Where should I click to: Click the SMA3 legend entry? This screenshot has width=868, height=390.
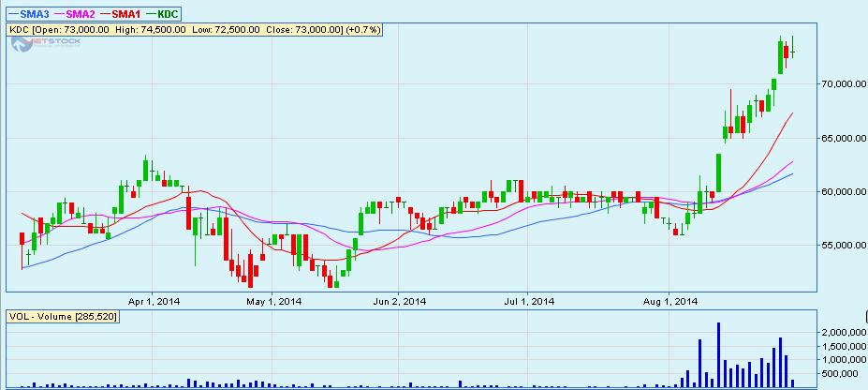tap(28, 14)
